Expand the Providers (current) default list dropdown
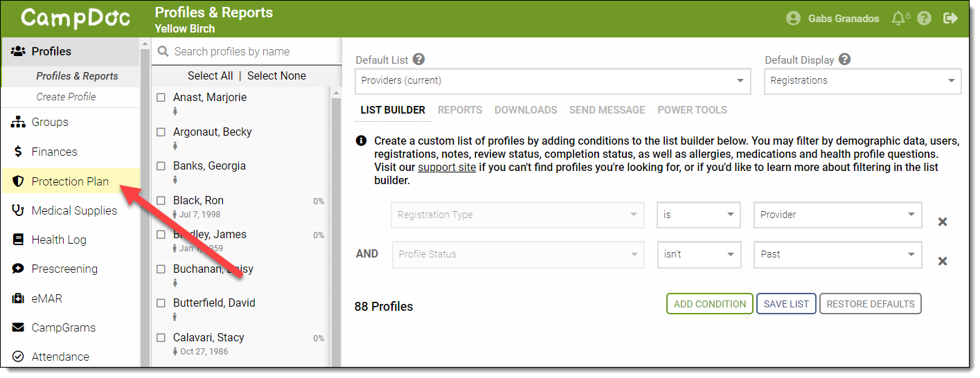The height and width of the screenshot is (378, 980). [553, 81]
